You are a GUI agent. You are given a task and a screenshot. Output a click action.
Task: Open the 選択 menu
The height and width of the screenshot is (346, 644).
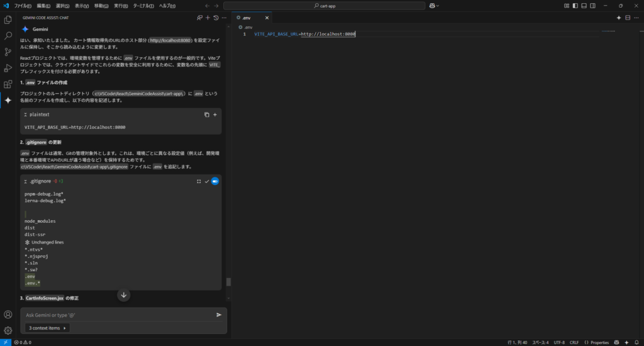point(62,6)
